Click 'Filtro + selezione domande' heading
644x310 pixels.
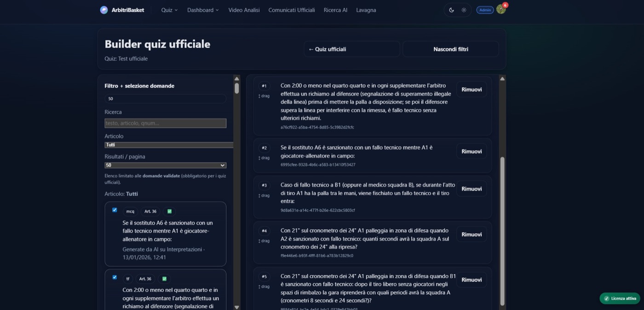pyautogui.click(x=139, y=86)
